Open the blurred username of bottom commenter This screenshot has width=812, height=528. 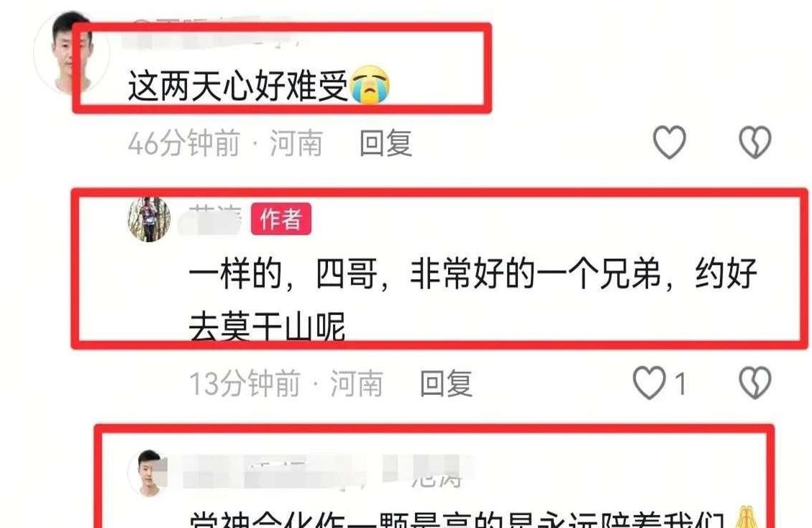pos(321,472)
